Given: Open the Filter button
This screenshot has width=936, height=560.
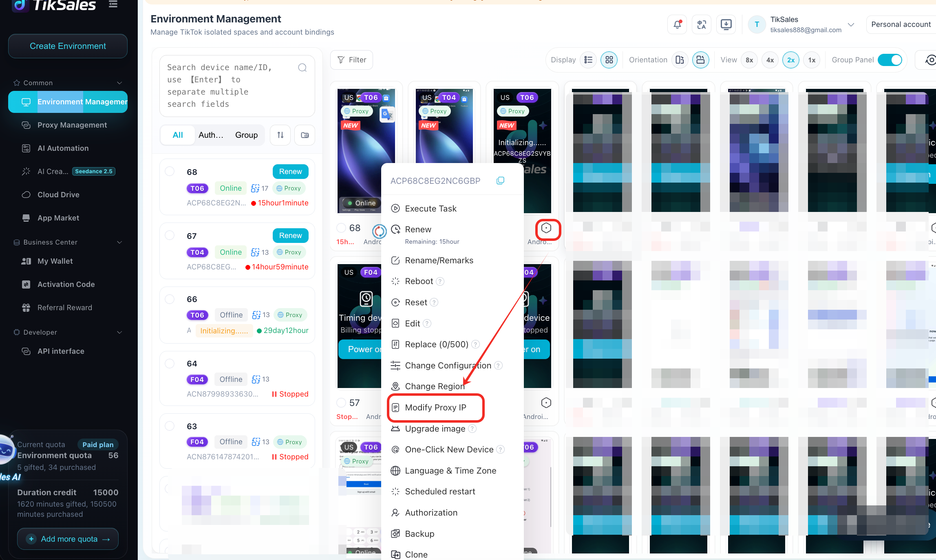Looking at the screenshot, I should tap(351, 60).
